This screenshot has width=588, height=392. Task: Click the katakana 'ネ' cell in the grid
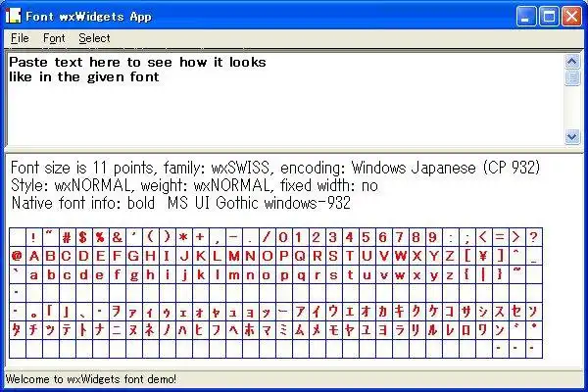pos(151,330)
